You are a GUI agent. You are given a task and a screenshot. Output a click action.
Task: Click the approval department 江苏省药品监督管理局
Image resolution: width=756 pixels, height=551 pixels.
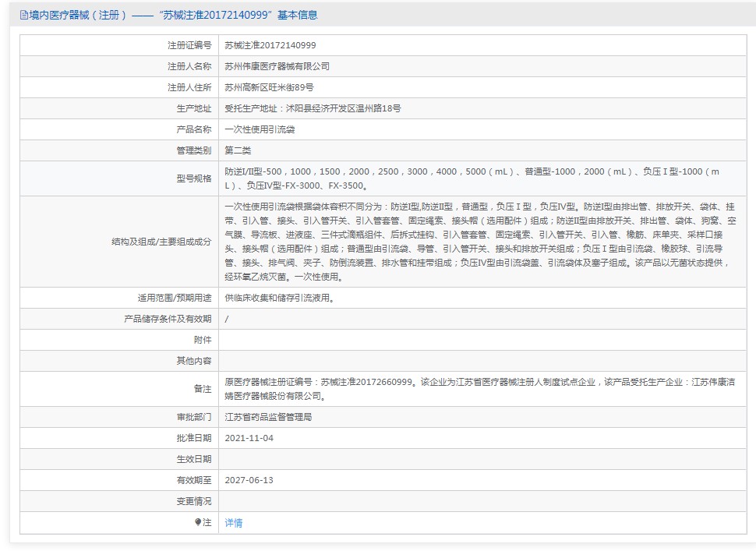point(269,417)
